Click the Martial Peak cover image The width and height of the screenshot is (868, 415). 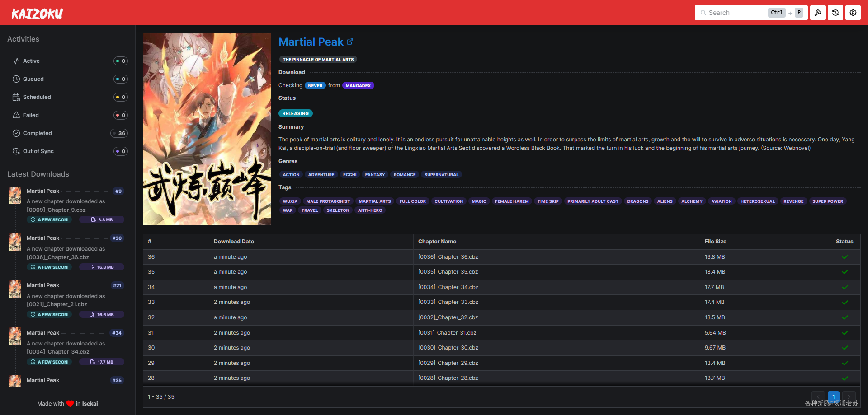207,129
